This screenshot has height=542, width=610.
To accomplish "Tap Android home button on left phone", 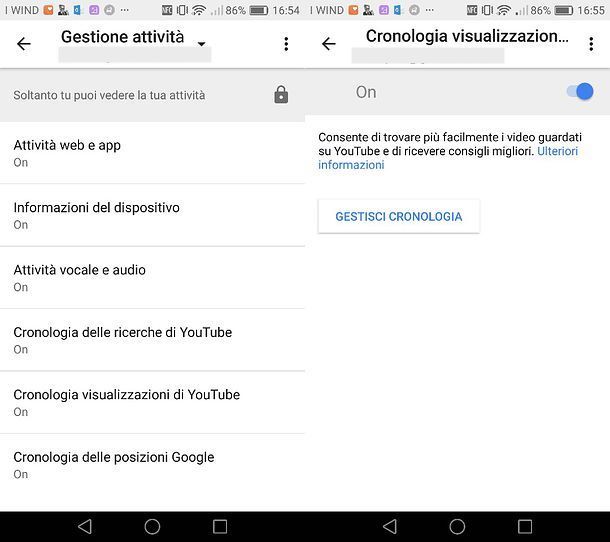I will (152, 526).
